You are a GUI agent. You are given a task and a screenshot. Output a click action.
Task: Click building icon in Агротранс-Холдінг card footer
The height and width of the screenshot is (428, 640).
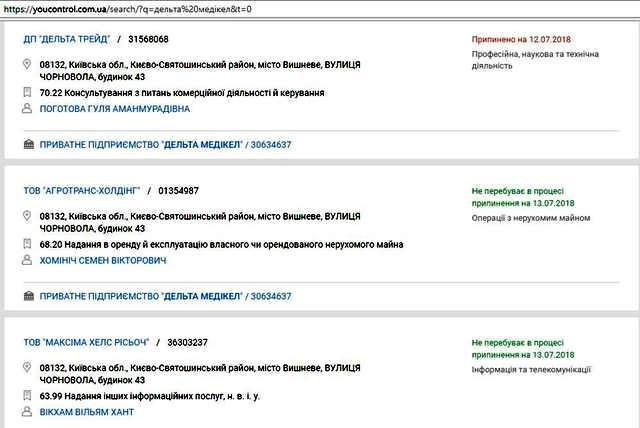pyautogui.click(x=29, y=296)
